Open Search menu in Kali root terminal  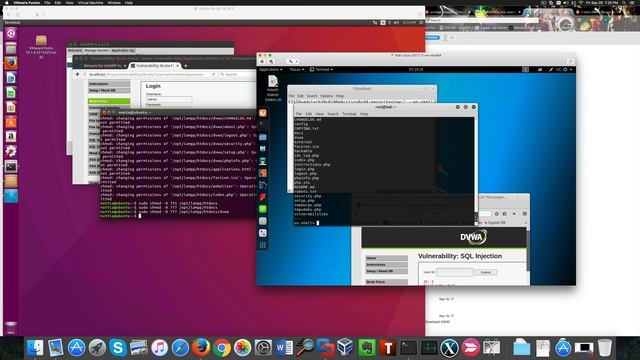333,114
